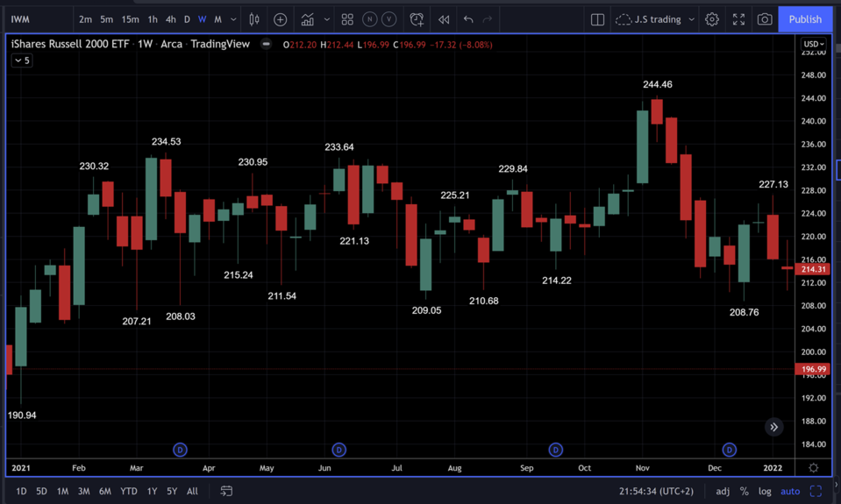Start bar replay with the rewind icon
The height and width of the screenshot is (504, 841).
(x=444, y=20)
